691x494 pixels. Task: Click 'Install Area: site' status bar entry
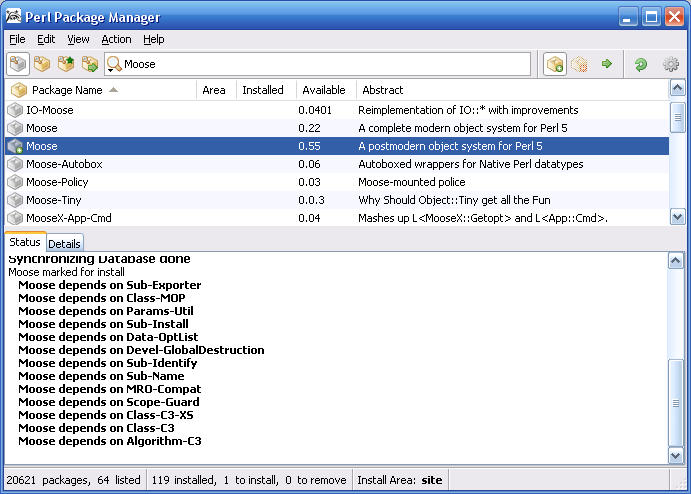400,480
